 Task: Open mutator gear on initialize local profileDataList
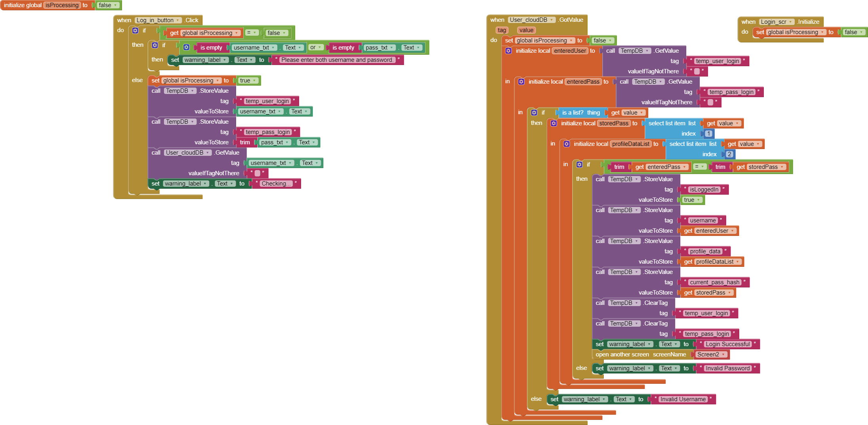pyautogui.click(x=567, y=144)
